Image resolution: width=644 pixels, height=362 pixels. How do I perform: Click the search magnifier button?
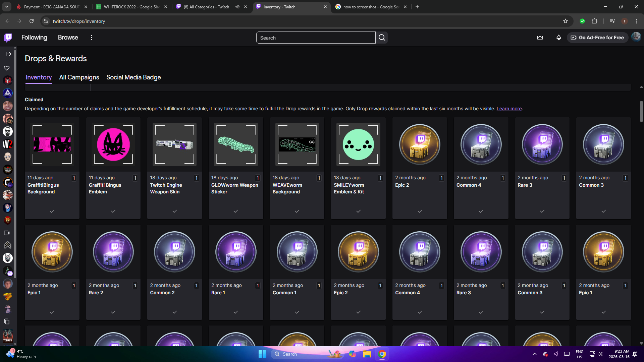(x=382, y=38)
